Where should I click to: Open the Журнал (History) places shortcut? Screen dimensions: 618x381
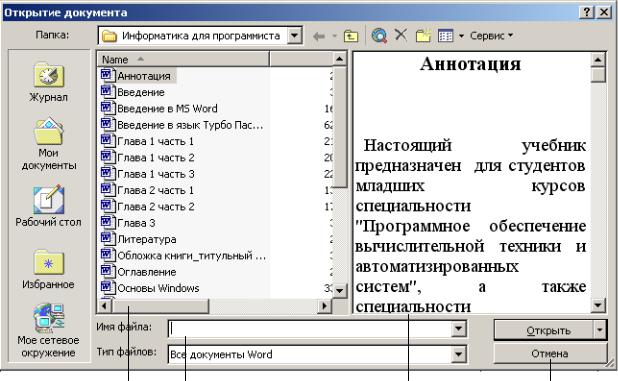pos(48,83)
